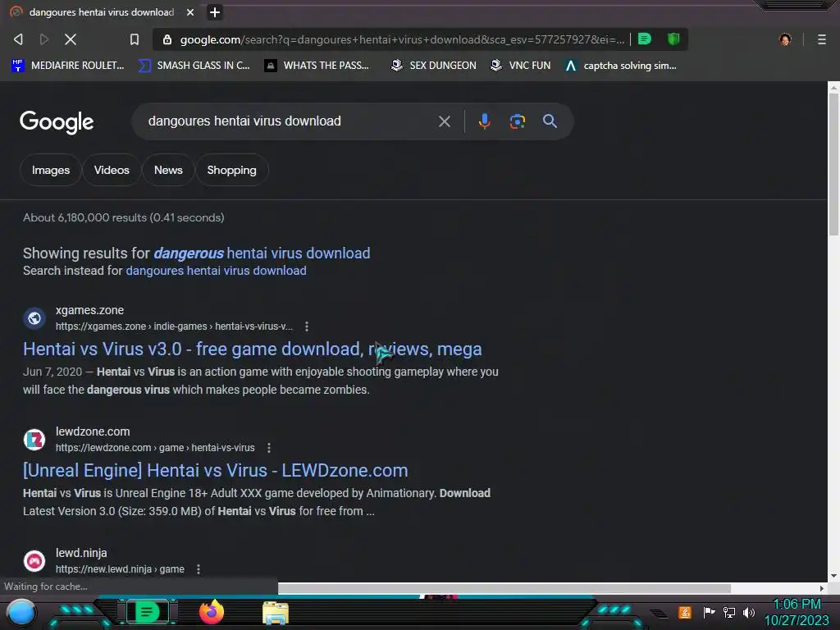This screenshot has width=840, height=630.
Task: Click the scroll right arrow
Action: click(x=822, y=588)
